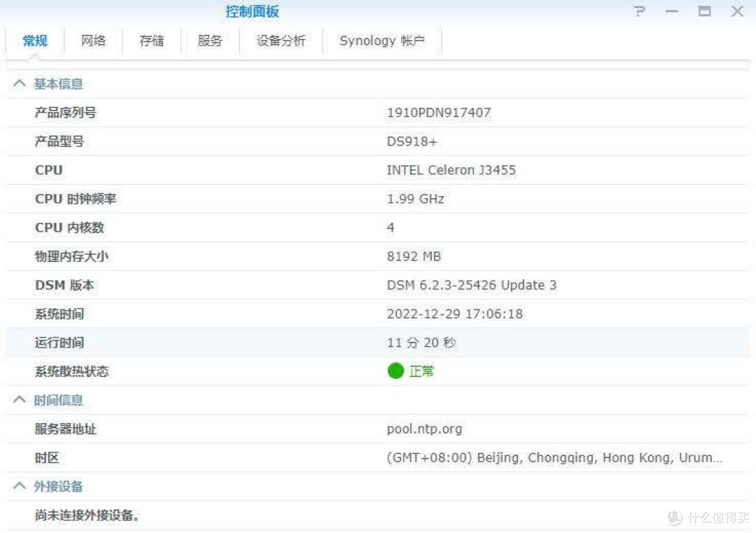The height and width of the screenshot is (533, 756).
Task: Close the control panel window
Action: coord(737,12)
